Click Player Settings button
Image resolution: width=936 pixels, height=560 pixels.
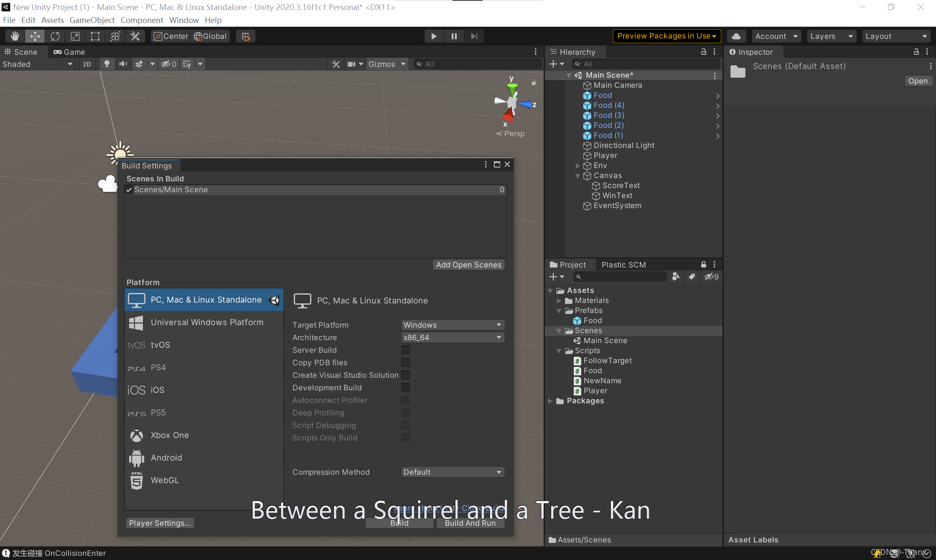160,523
